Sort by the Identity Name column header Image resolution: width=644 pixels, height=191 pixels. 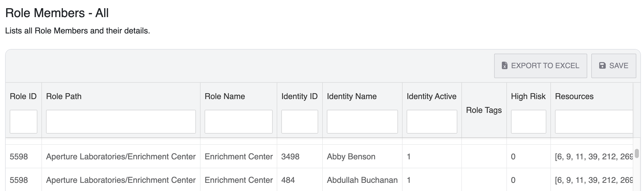pyautogui.click(x=352, y=96)
